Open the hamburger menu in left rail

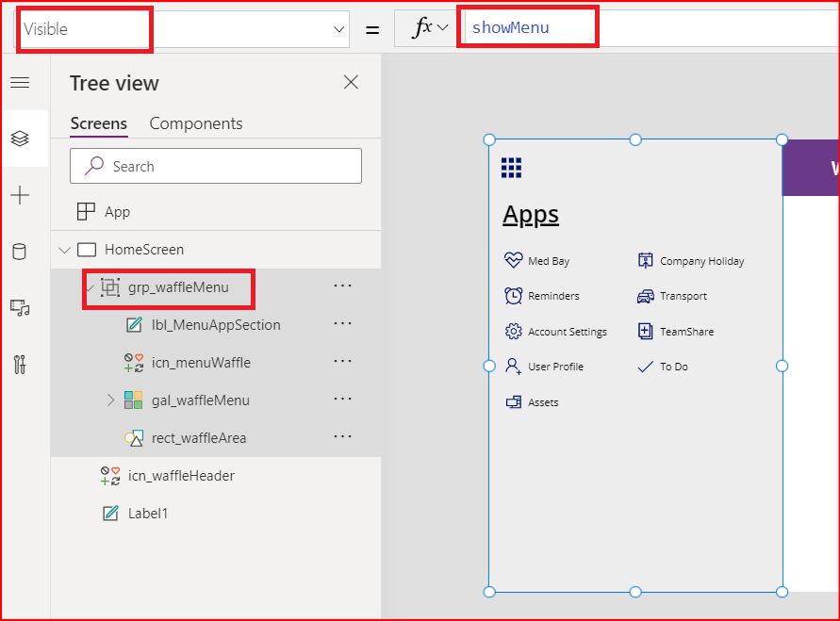click(20, 83)
